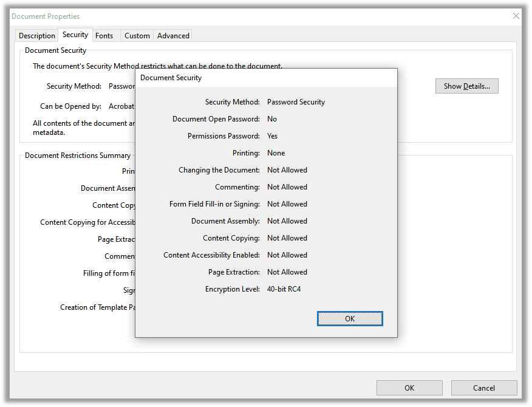Image resolution: width=532 pixels, height=407 pixels.
Task: Click the Show Details button
Action: click(x=466, y=86)
